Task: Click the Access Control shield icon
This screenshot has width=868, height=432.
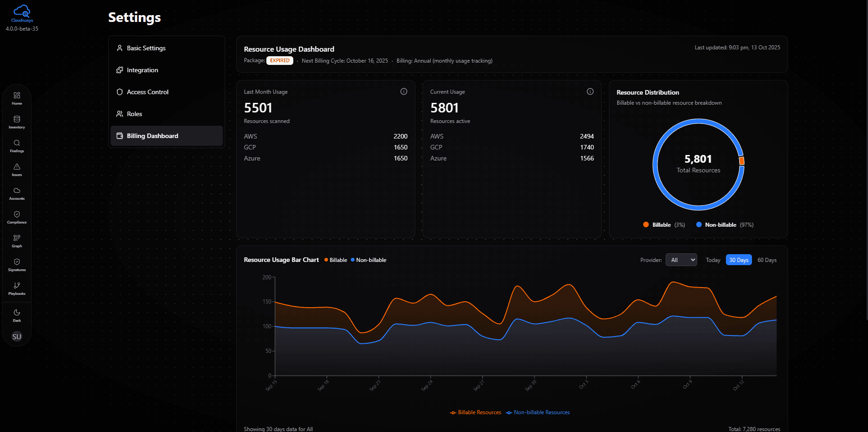Action: tap(120, 92)
